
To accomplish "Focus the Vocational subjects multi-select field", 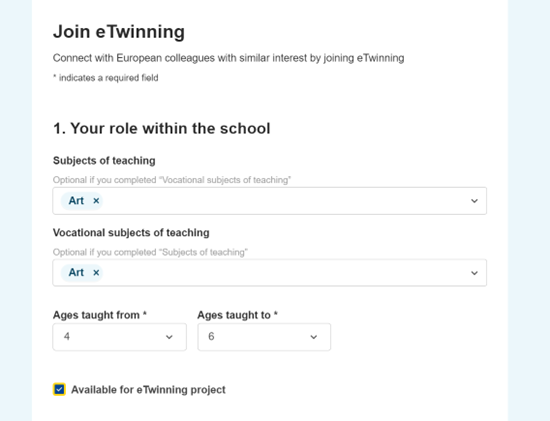I will [x=269, y=273].
